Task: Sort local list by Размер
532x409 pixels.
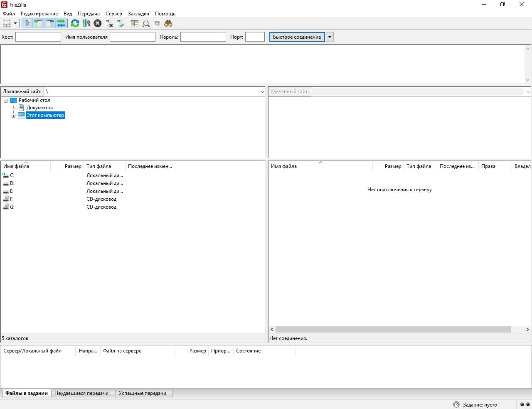Action: click(x=67, y=166)
